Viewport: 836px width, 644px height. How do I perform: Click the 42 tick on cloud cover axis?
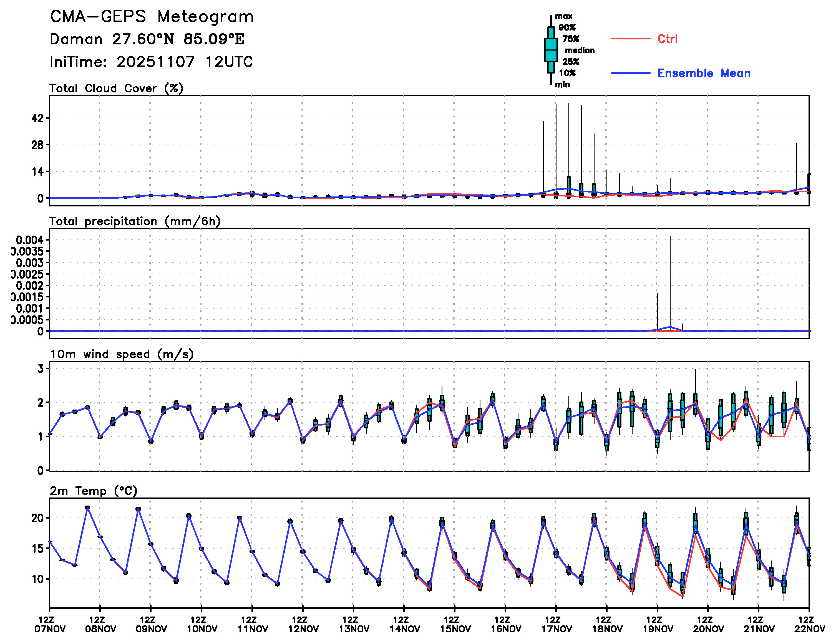tap(37, 118)
